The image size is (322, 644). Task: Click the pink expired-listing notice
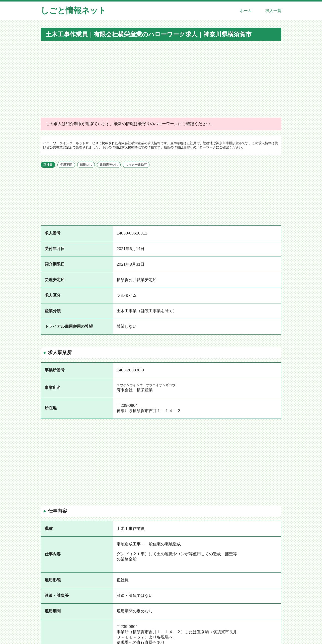(x=161, y=124)
